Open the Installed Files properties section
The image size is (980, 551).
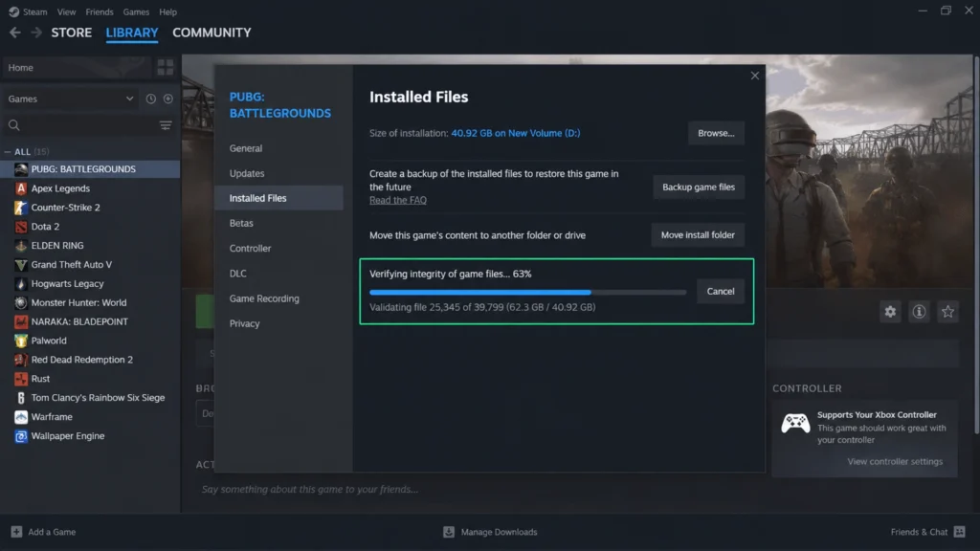tap(278, 198)
